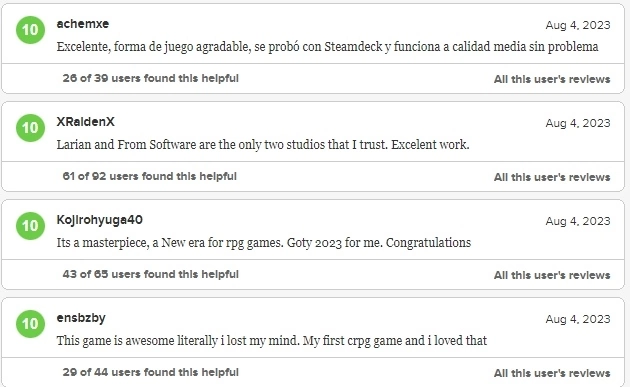Open Kojirohyuga40's user profile
The height and width of the screenshot is (387, 630).
coord(100,220)
